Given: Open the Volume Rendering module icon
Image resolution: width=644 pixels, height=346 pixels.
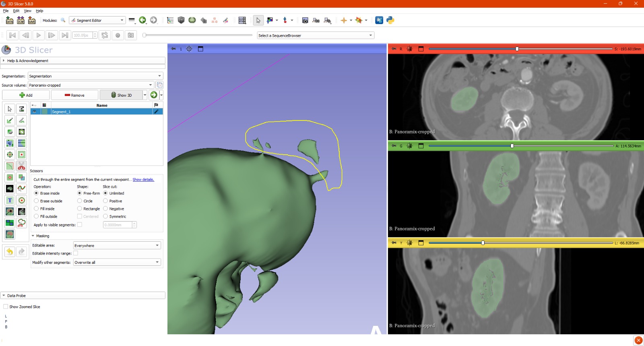Looking at the screenshot, I should point(181,20).
